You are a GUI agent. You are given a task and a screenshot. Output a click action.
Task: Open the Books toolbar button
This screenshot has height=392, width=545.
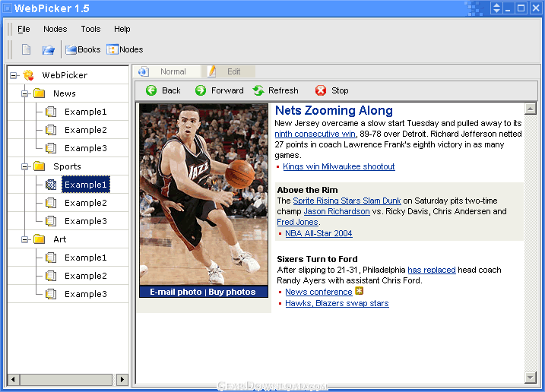pyautogui.click(x=83, y=49)
